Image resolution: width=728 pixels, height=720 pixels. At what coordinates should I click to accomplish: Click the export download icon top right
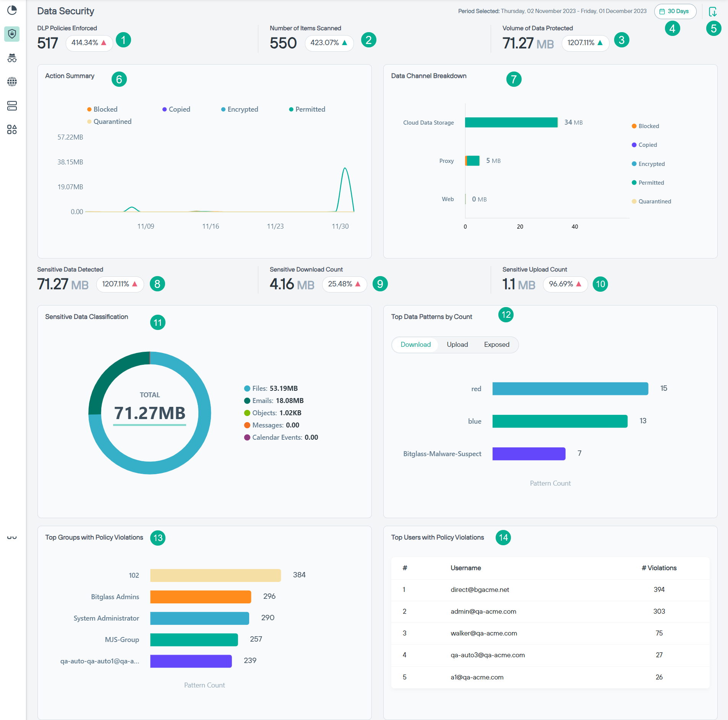point(713,11)
